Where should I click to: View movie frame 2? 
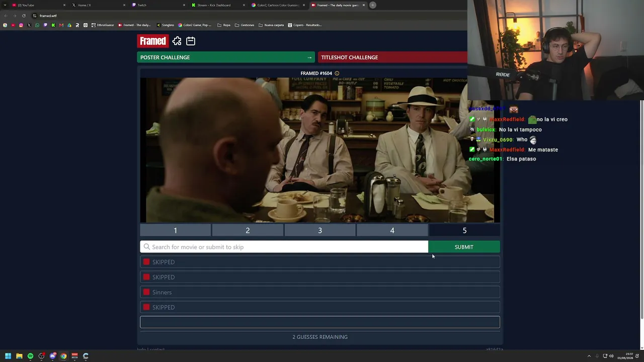[x=248, y=230]
